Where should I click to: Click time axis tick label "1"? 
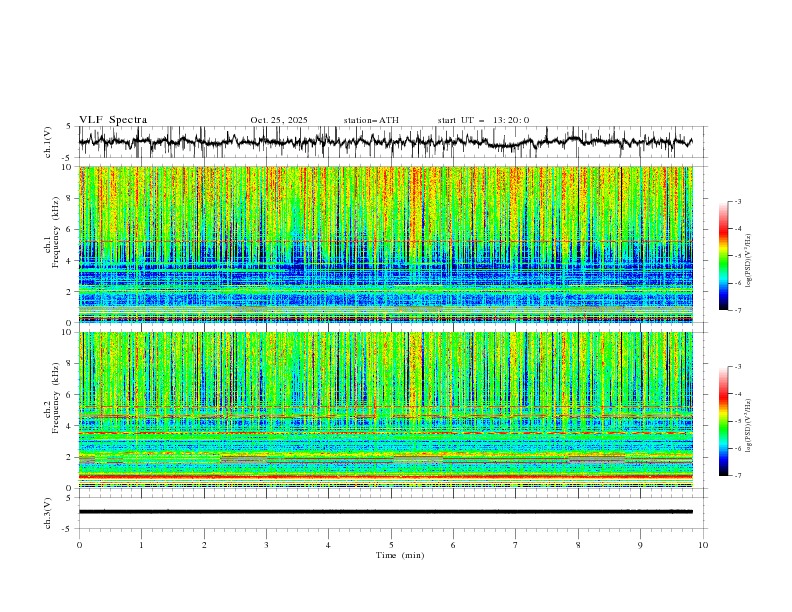coord(141,545)
